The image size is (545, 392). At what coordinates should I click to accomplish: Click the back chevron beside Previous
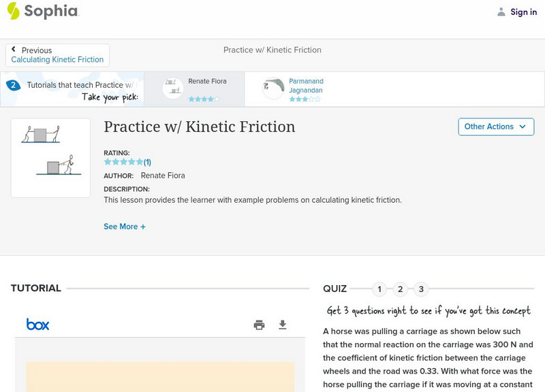tap(15, 49)
